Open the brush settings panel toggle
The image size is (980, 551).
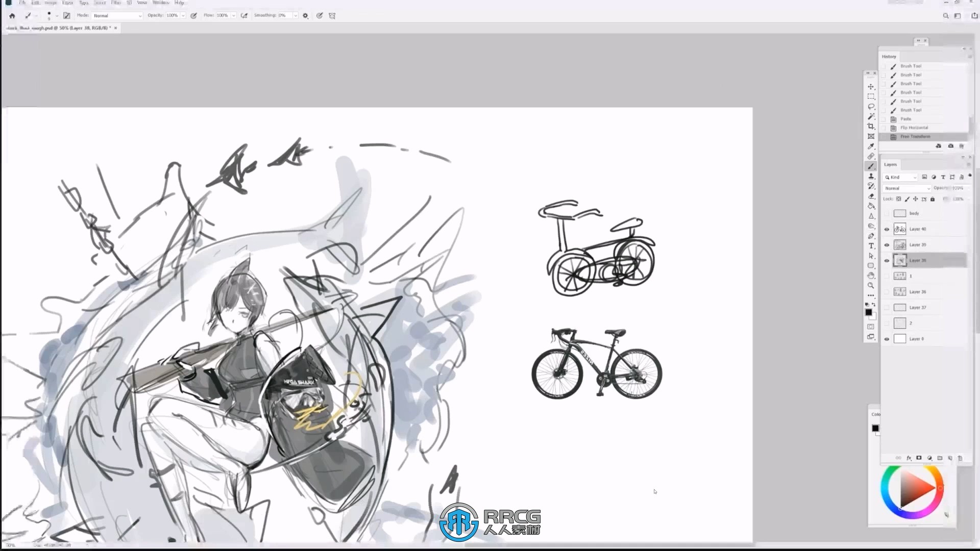(66, 16)
